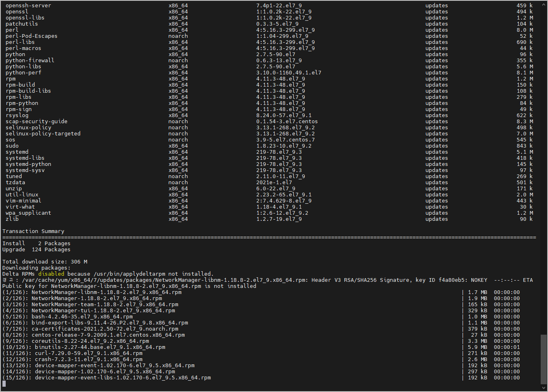Click the yellow 'disabled' word

[x=51, y=274]
